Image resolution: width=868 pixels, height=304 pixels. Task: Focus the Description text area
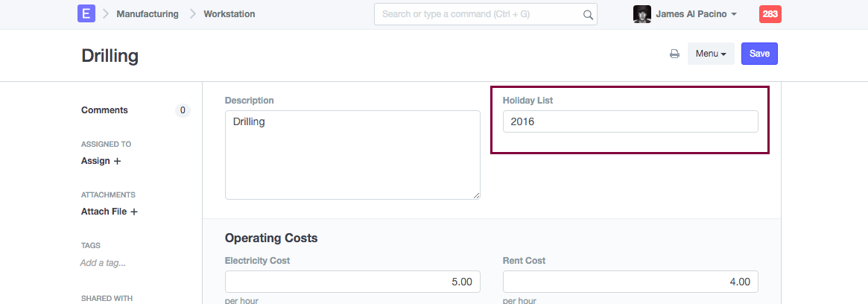[x=352, y=155]
